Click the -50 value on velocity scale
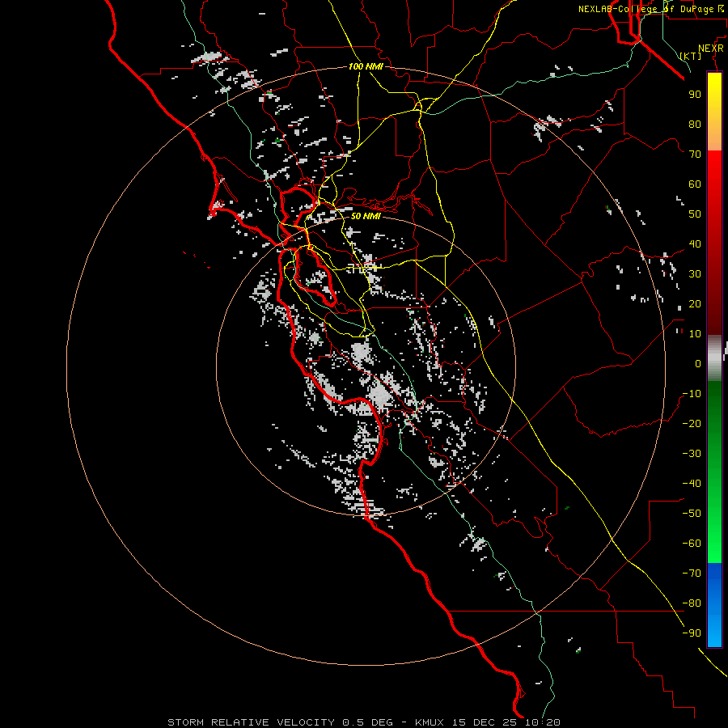Viewport: 728px width, 728px height. (692, 514)
